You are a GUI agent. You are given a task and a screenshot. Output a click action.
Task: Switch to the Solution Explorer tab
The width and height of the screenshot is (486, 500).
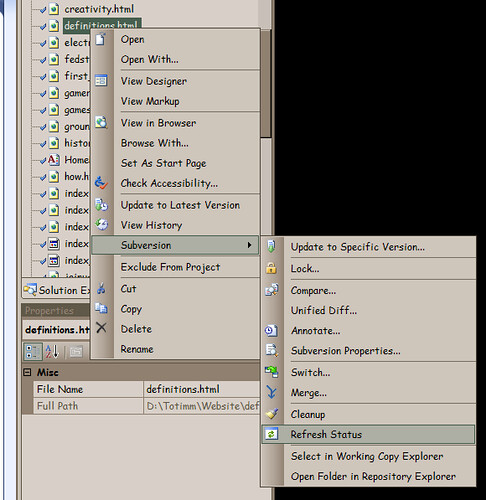pos(57,290)
